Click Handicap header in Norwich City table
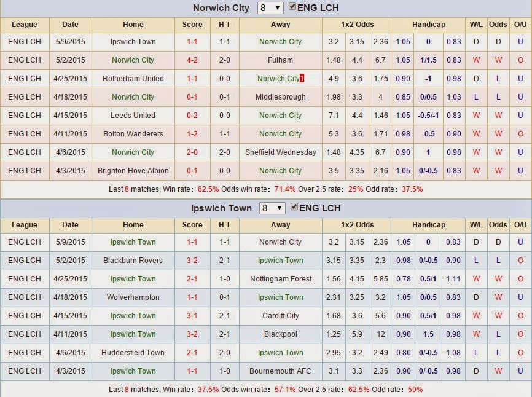 pyautogui.click(x=429, y=25)
